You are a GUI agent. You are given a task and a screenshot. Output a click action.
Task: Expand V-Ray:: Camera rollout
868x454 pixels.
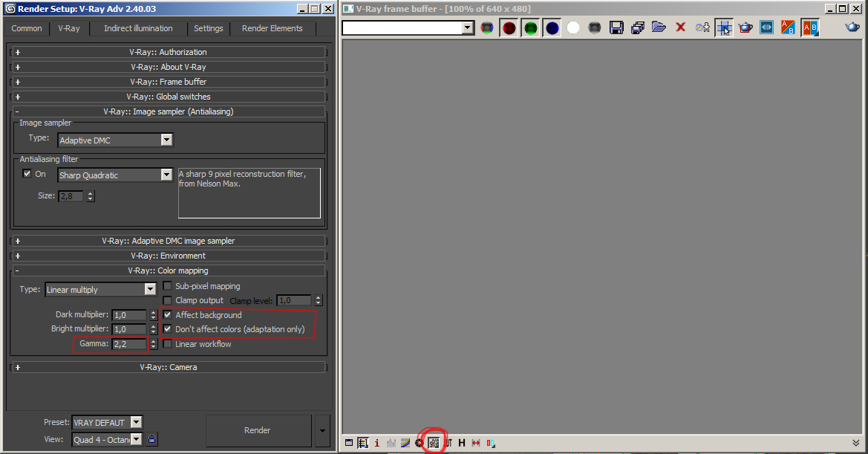tap(169, 367)
